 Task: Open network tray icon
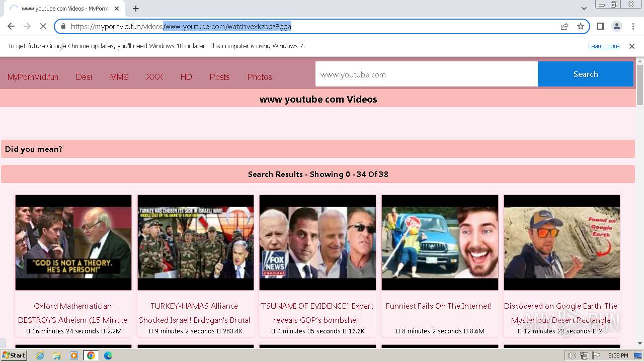[584, 355]
